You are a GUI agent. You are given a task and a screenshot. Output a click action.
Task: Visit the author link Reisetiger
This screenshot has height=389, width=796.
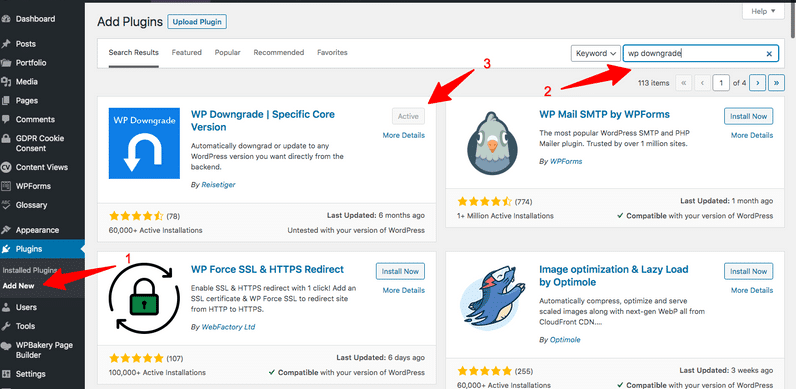pos(218,185)
